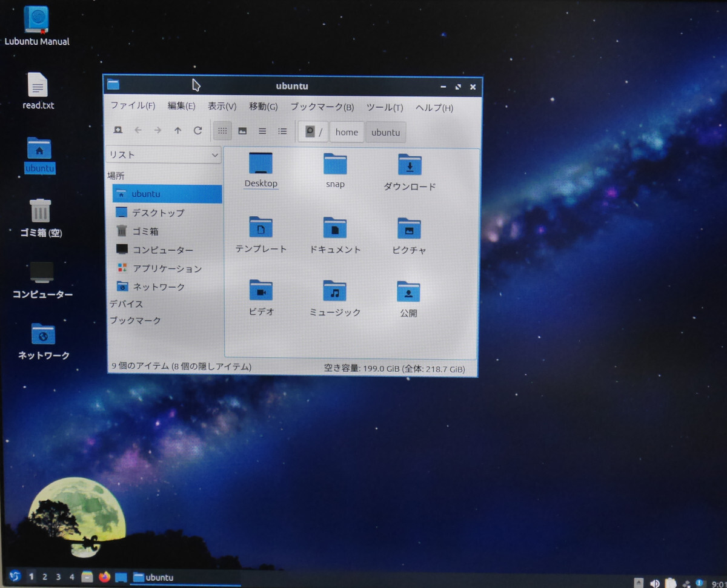Expand the リスト side pane mode dropdown
This screenshot has height=588, width=727.
[x=164, y=155]
